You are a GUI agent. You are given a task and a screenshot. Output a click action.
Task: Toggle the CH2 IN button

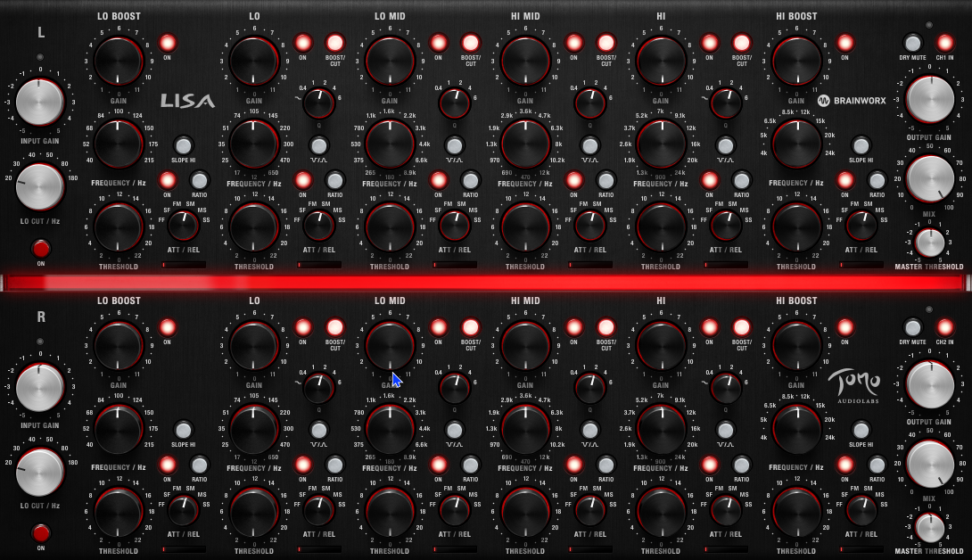pos(944,327)
